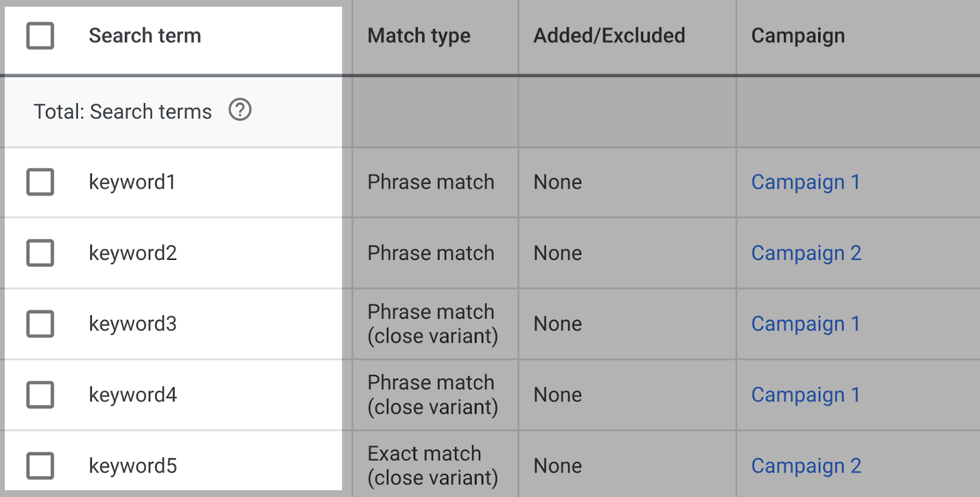Sort by the Match type column header

pos(418,36)
